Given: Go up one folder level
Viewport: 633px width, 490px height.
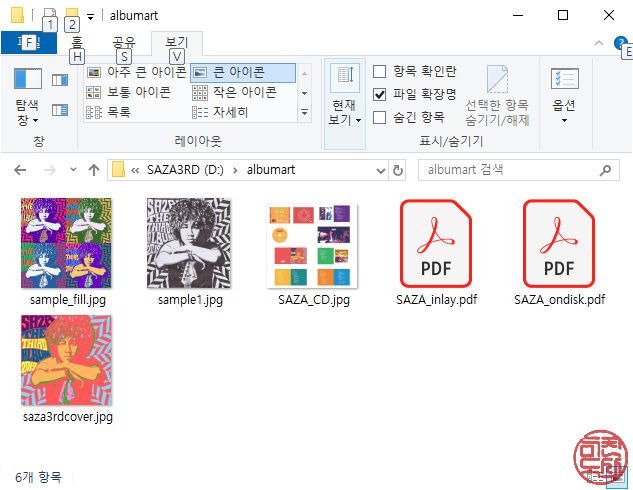Looking at the screenshot, I should tap(94, 170).
